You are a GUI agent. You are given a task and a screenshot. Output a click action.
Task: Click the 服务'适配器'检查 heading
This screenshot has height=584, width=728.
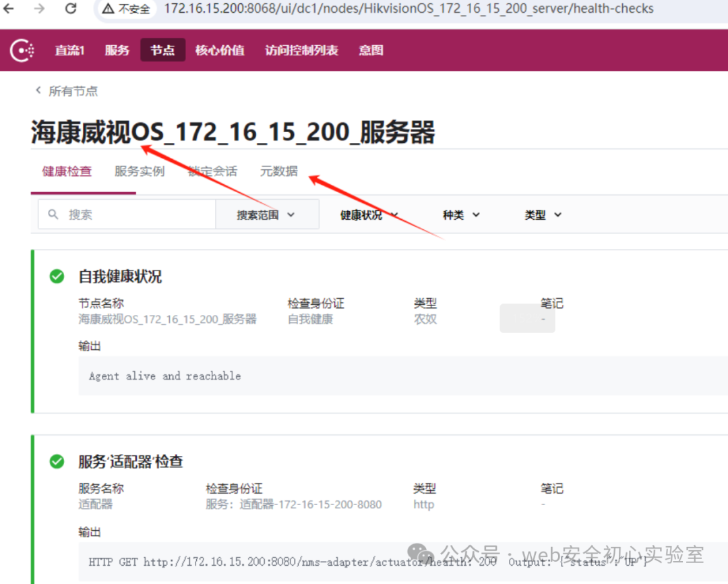point(131,462)
